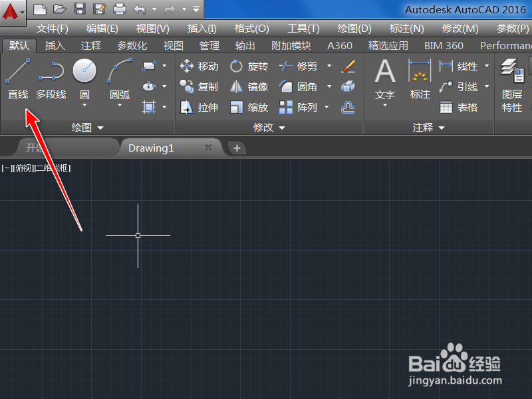Select the Line (直线) tool

18,79
